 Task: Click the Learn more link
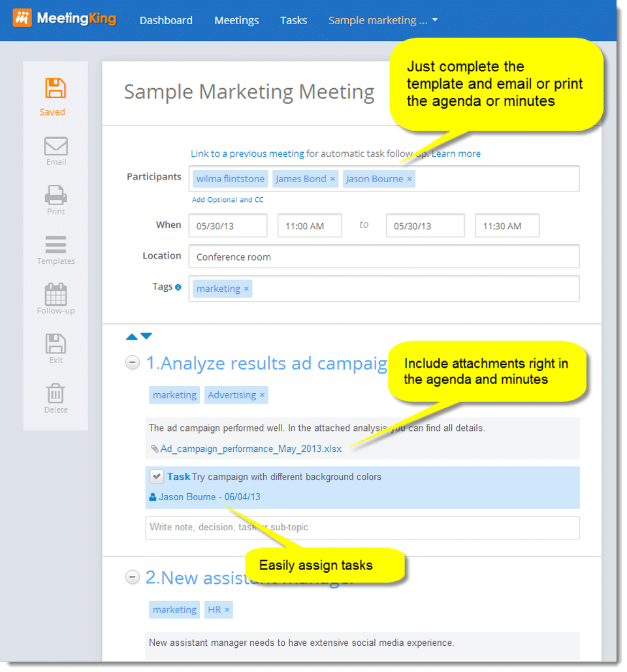click(x=456, y=153)
